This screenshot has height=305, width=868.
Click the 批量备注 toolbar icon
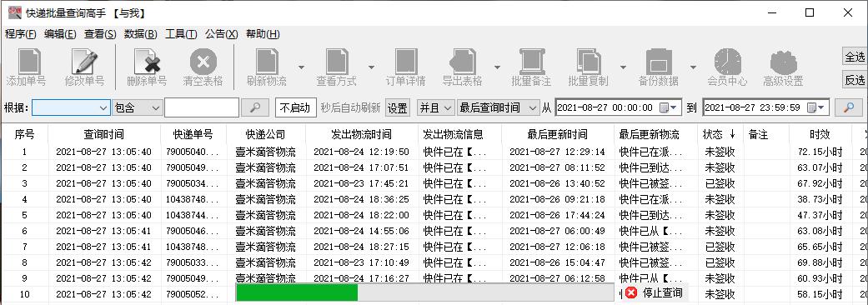click(532, 62)
